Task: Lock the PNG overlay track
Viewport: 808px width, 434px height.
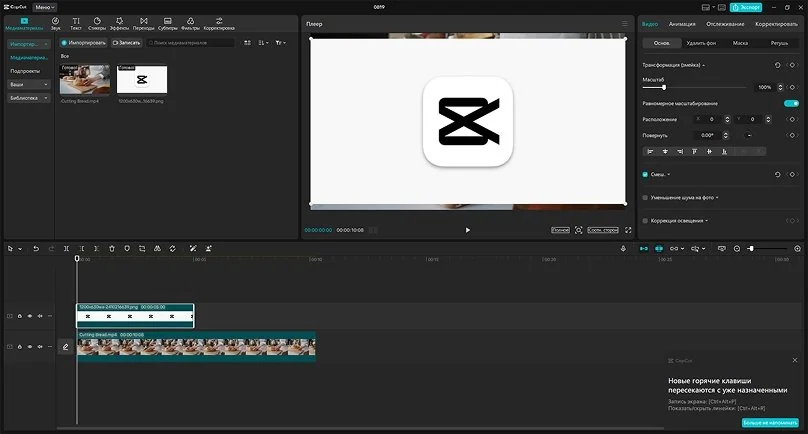Action: [20, 316]
